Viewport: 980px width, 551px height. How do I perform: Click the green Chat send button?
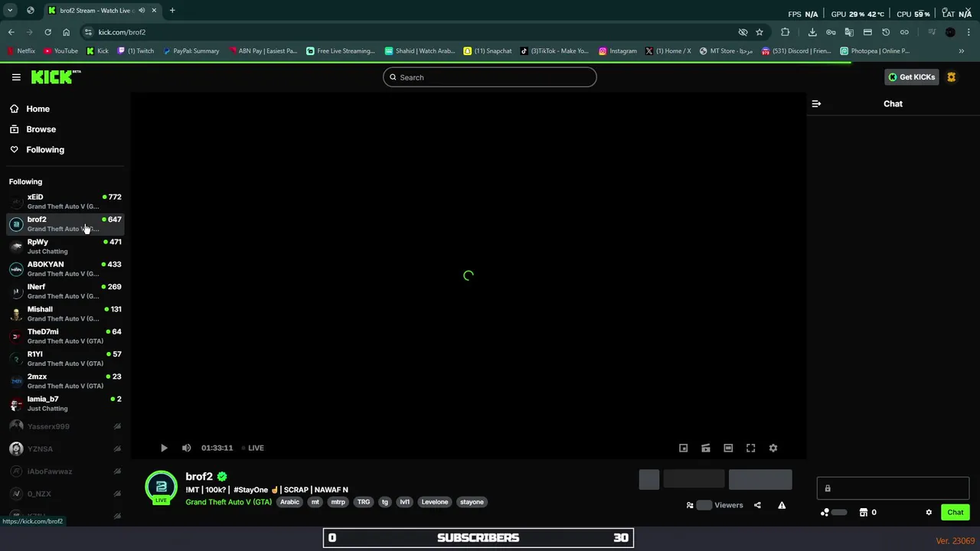click(955, 513)
